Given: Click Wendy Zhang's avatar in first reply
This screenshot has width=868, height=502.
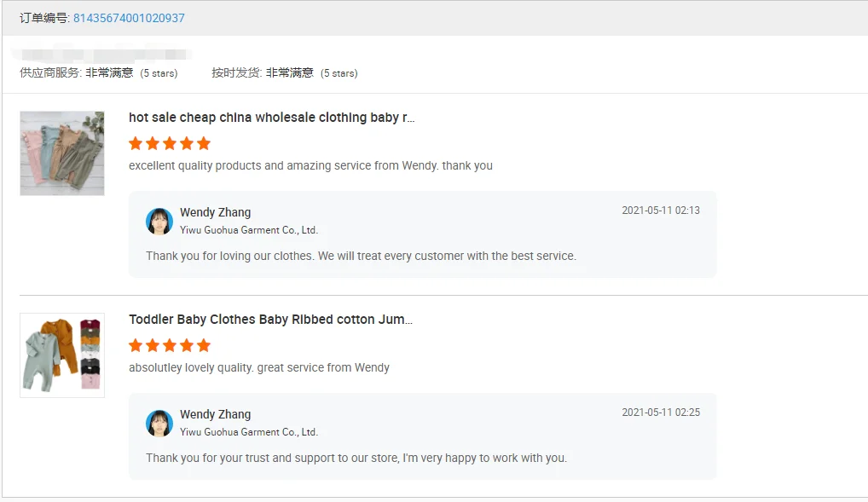Looking at the screenshot, I should (159, 221).
